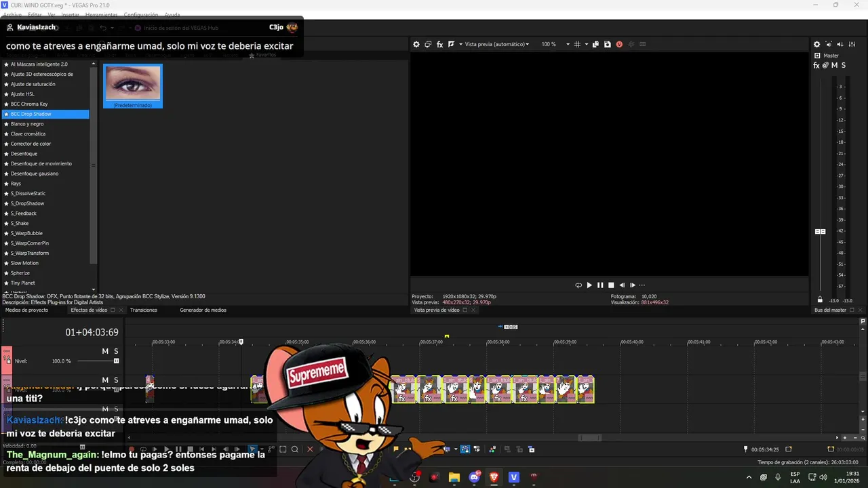
Task: Choose the (Predeterminado) eye preset thumbnail
Action: pos(133,86)
